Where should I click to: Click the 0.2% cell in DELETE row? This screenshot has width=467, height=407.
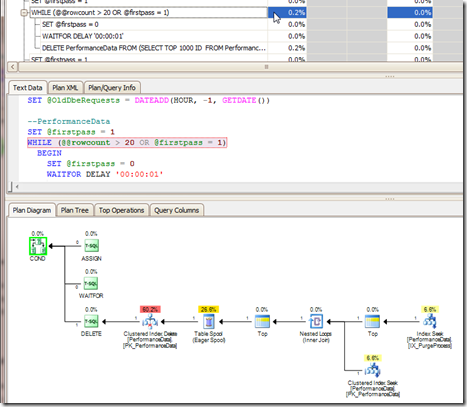(287, 48)
